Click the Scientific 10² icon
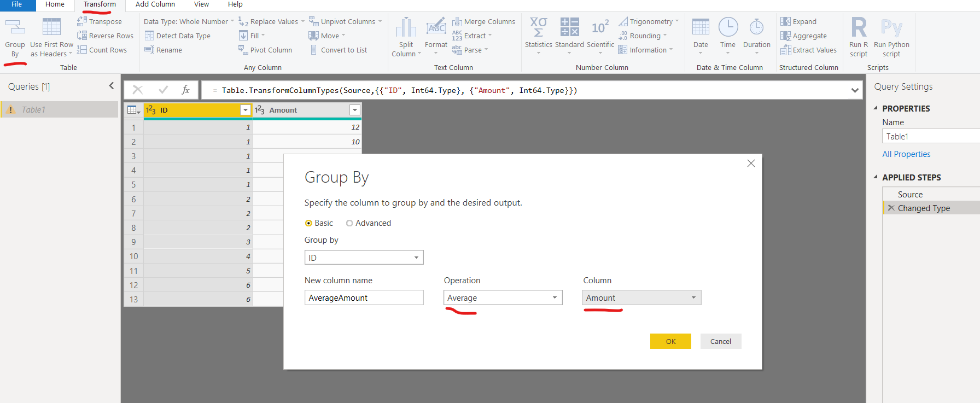This screenshot has width=980, height=403. point(600,27)
